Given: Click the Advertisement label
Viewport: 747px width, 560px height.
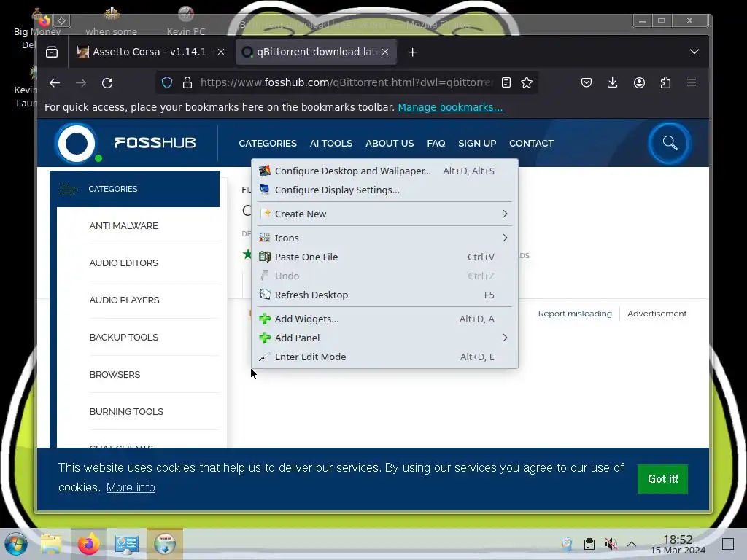Looking at the screenshot, I should click(x=657, y=314).
